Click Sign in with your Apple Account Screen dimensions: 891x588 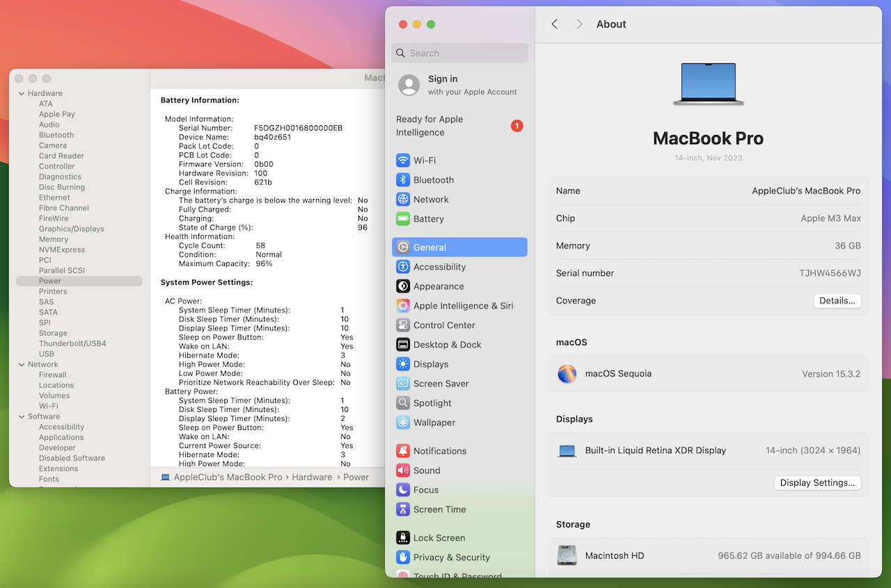coord(460,85)
